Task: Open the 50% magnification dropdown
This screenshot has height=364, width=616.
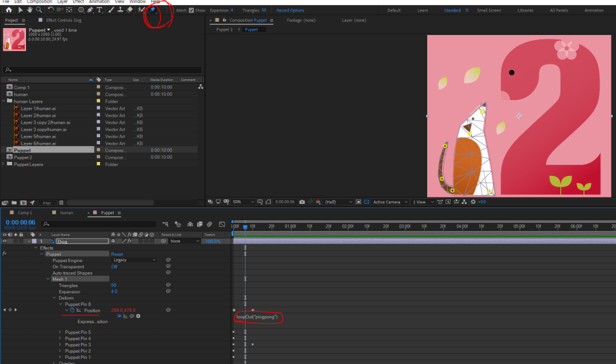Action: pyautogui.click(x=243, y=202)
